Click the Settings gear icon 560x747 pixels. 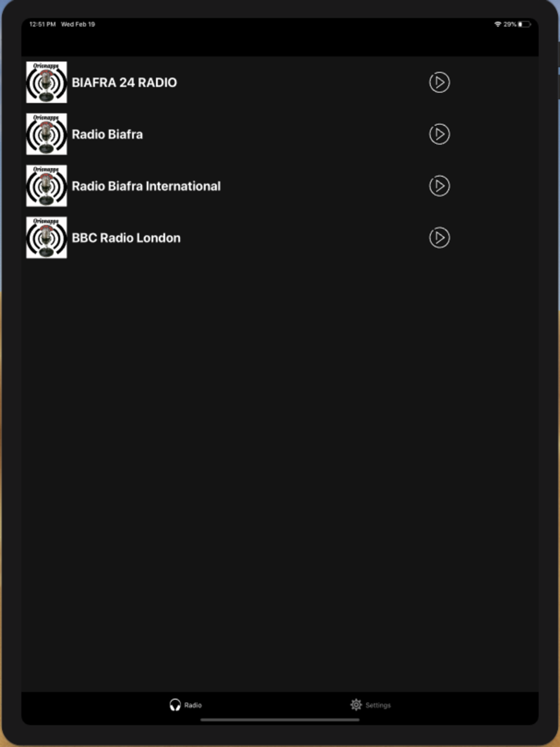click(356, 704)
